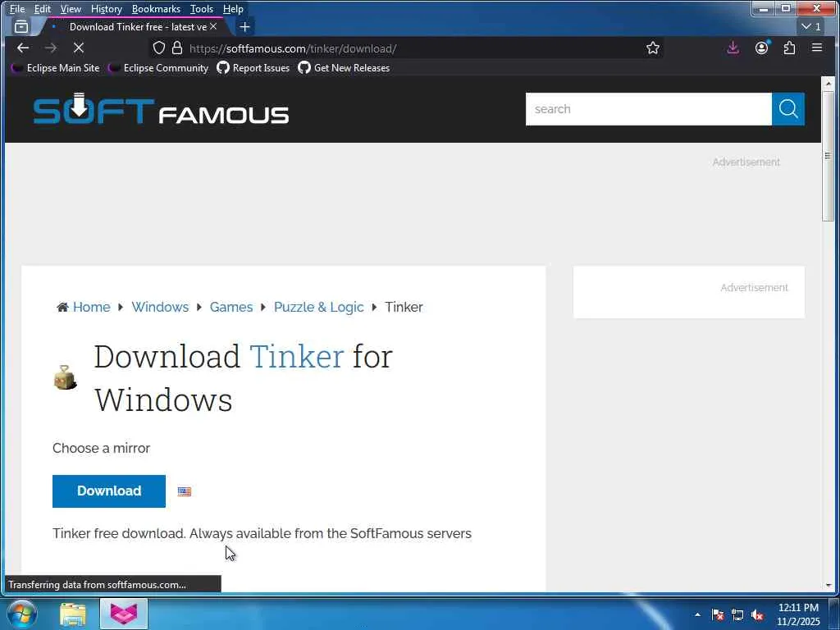This screenshot has width=840, height=630.
Task: Stop loading the page
Action: (x=79, y=48)
